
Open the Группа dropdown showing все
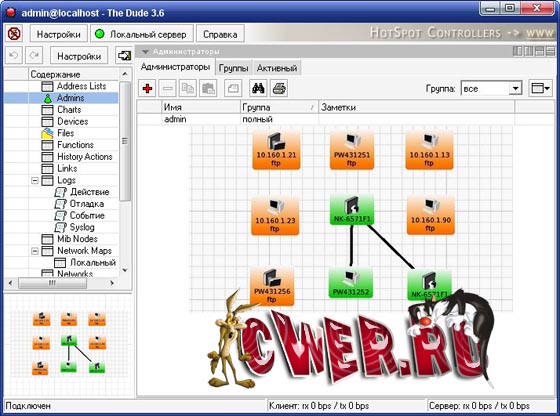[491, 88]
